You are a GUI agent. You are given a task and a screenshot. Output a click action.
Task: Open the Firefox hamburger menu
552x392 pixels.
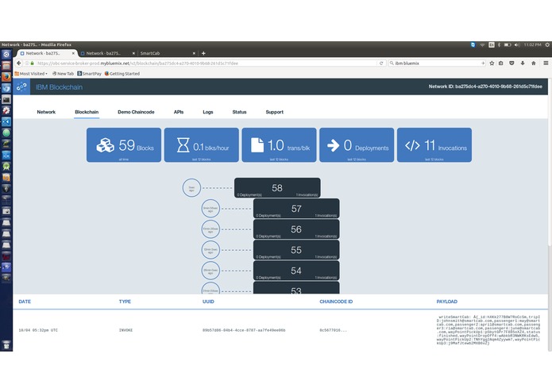(x=546, y=63)
